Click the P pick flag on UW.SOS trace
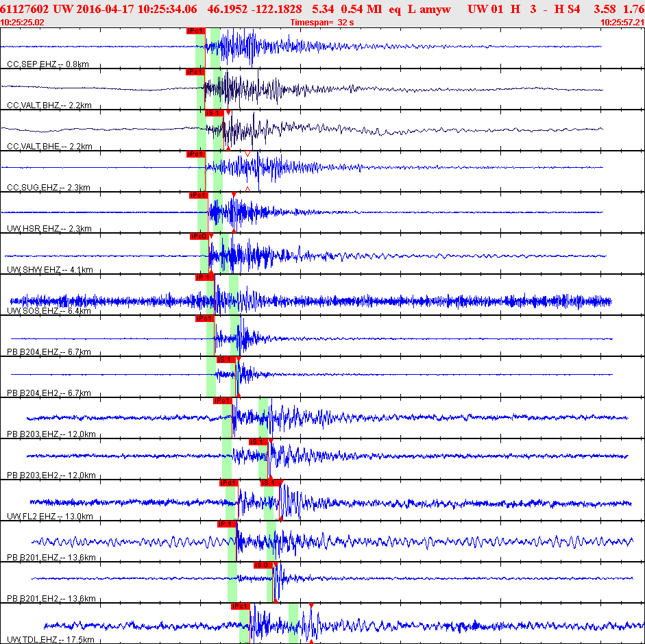Image resolution: width=645 pixels, height=644 pixels. pyautogui.click(x=204, y=277)
